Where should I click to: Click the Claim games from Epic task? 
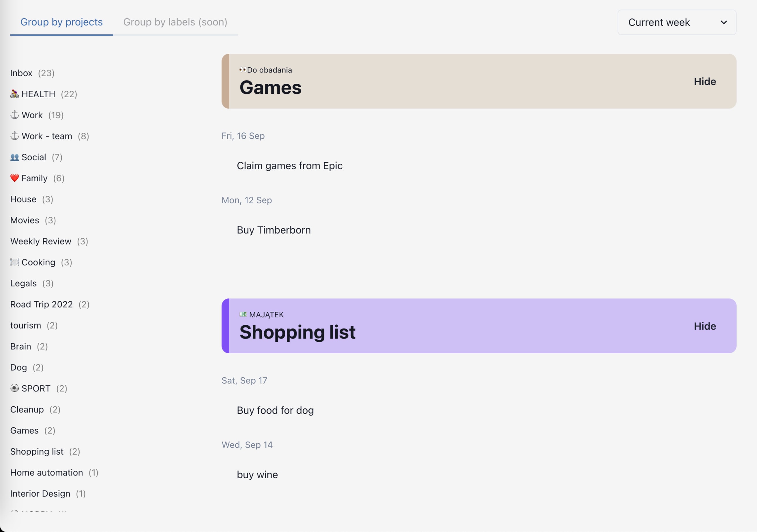point(290,166)
